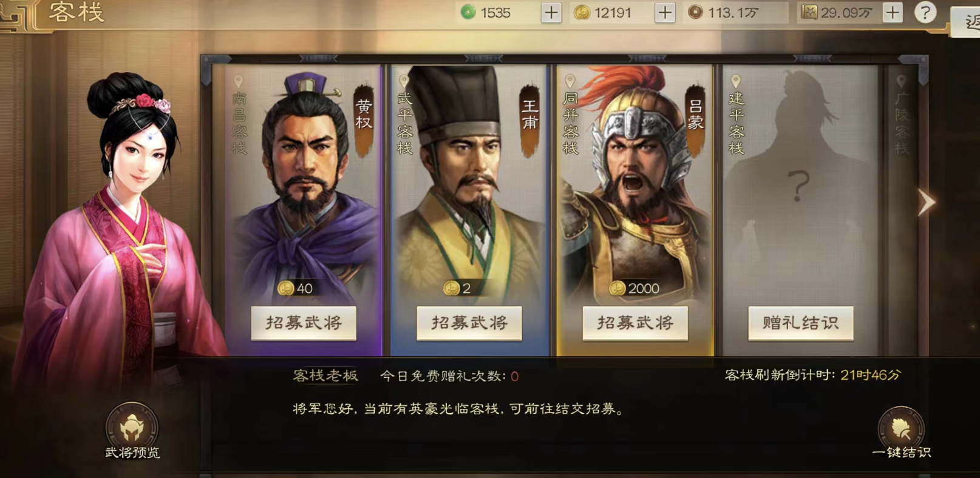Screen dimensions: 980x478
Task: Add jade currency via plus next to 1535
Action: click(551, 13)
